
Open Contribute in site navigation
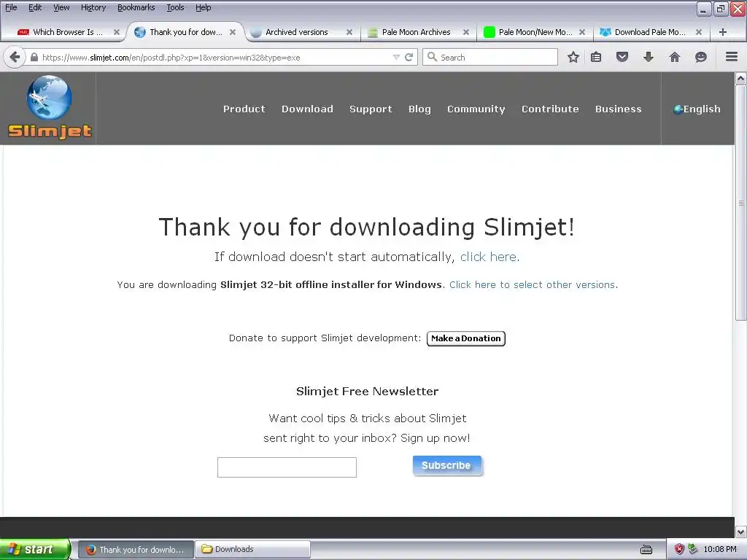[x=550, y=109]
